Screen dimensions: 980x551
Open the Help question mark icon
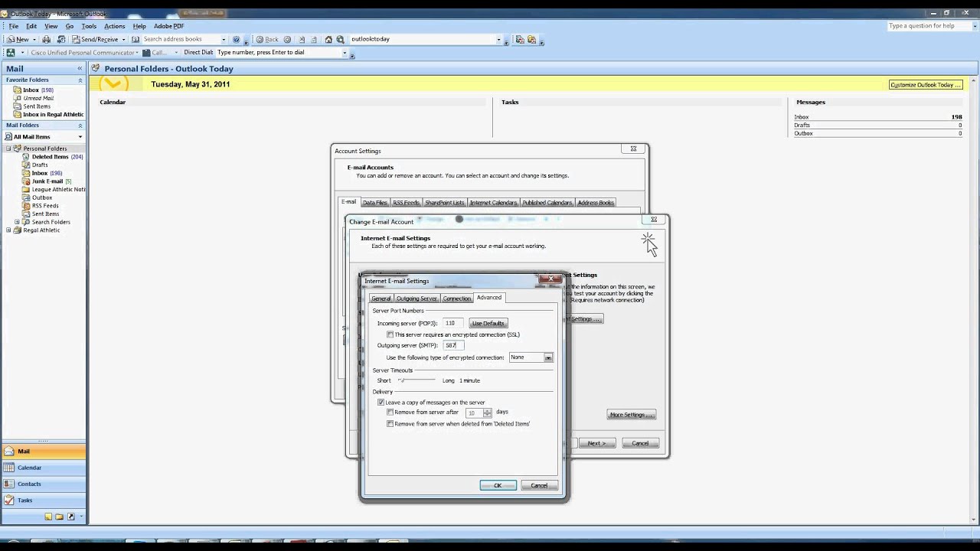[236, 39]
